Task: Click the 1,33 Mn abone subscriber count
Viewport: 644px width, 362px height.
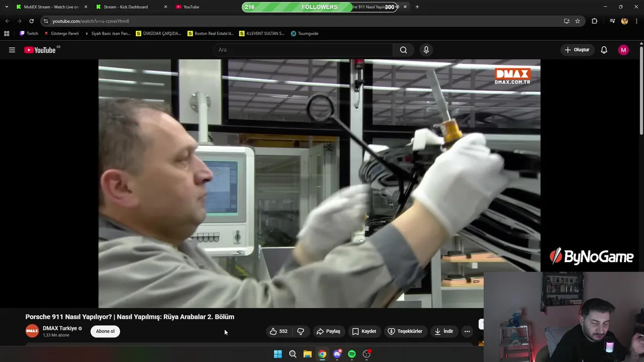Action: (x=56, y=335)
